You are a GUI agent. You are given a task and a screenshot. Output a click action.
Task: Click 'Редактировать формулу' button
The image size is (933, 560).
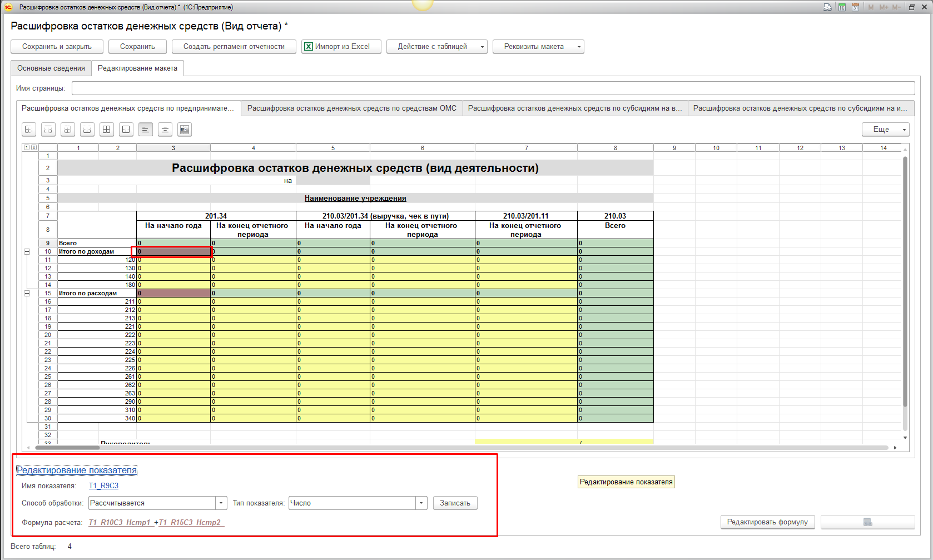click(x=767, y=522)
